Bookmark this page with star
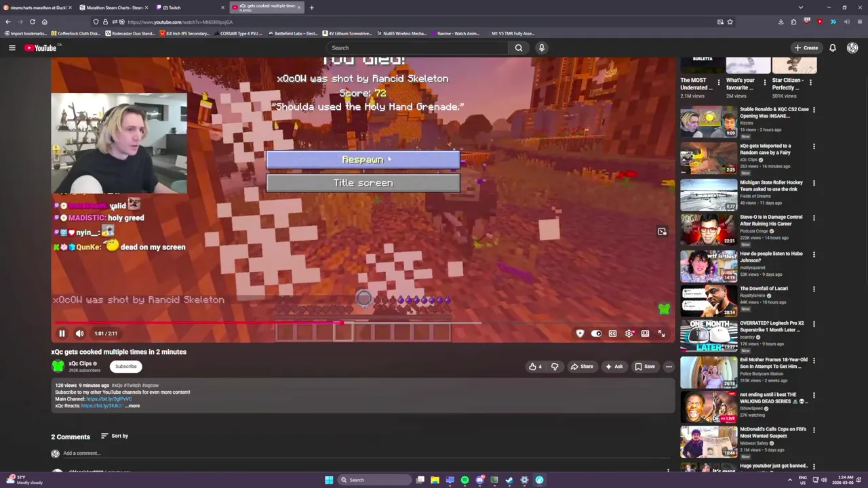 pyautogui.click(x=730, y=22)
